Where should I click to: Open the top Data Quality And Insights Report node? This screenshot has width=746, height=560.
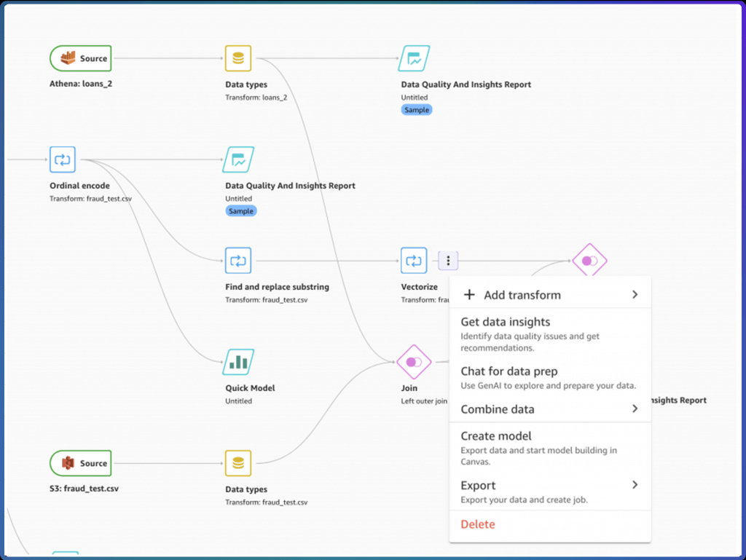click(414, 58)
